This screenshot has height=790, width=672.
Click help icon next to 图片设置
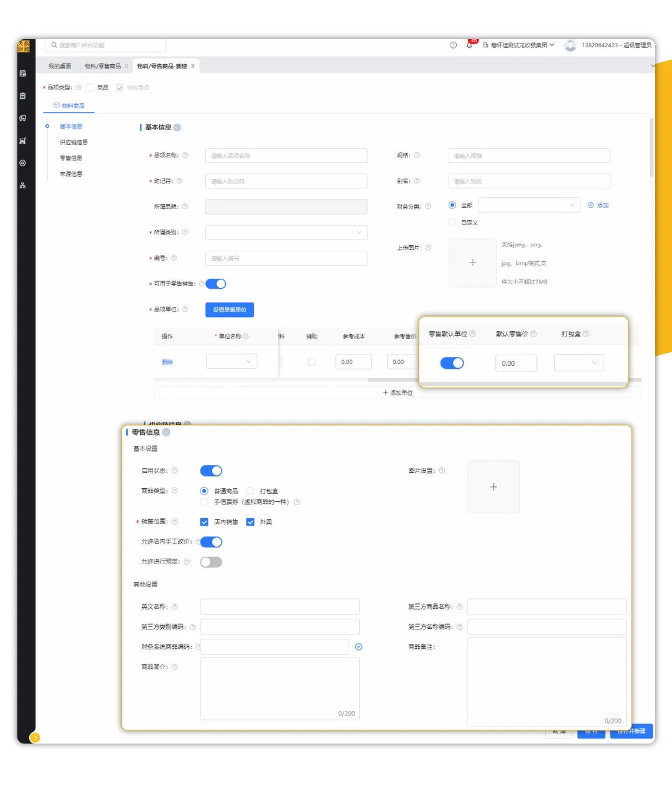point(442,471)
